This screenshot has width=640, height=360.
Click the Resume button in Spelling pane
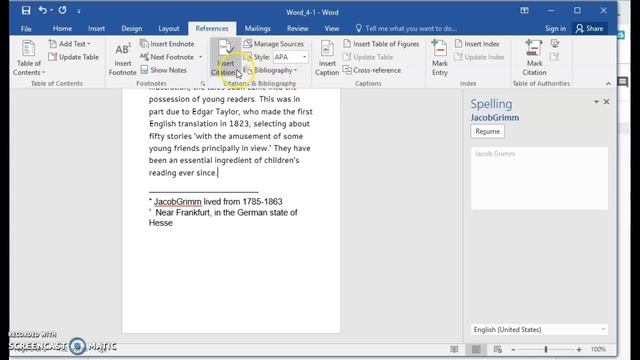487,131
